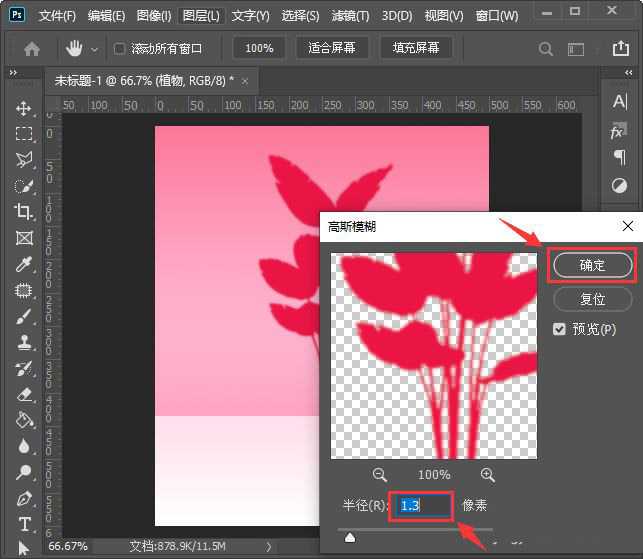The width and height of the screenshot is (643, 559).
Task: Select the Horizontal Type tool
Action: click(x=24, y=524)
